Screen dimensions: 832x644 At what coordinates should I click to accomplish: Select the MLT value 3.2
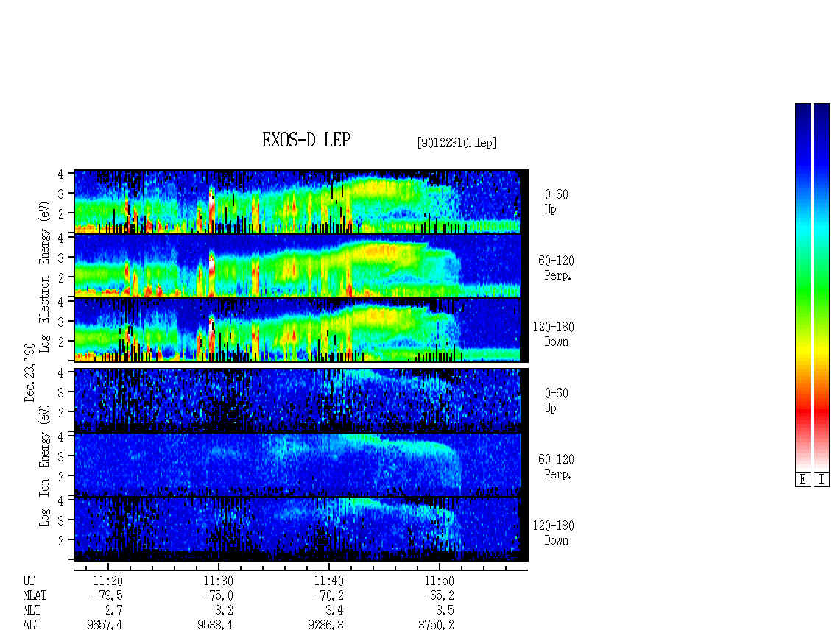[225, 611]
